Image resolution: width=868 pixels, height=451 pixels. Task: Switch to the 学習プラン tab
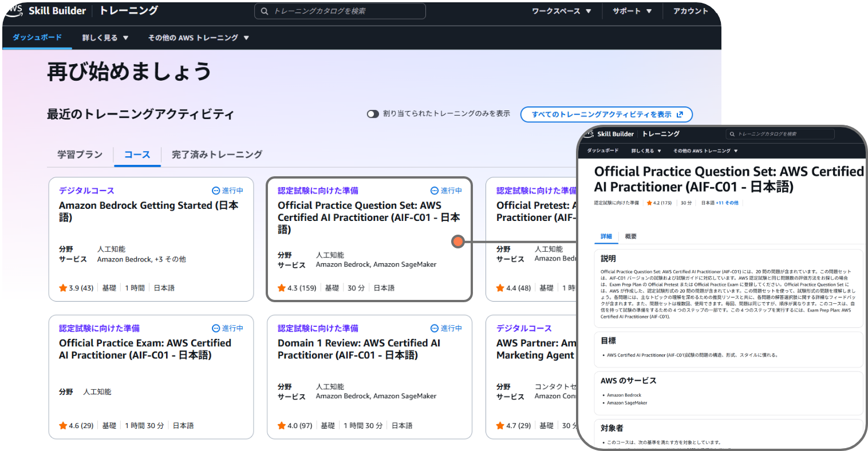click(x=80, y=155)
